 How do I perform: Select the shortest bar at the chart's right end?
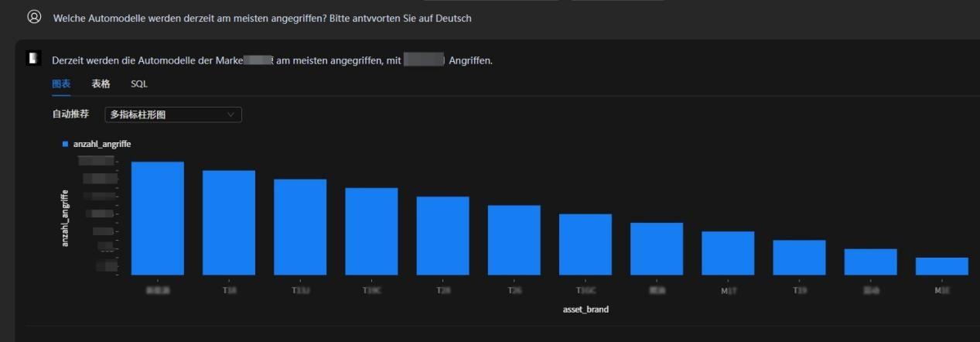click(x=941, y=266)
